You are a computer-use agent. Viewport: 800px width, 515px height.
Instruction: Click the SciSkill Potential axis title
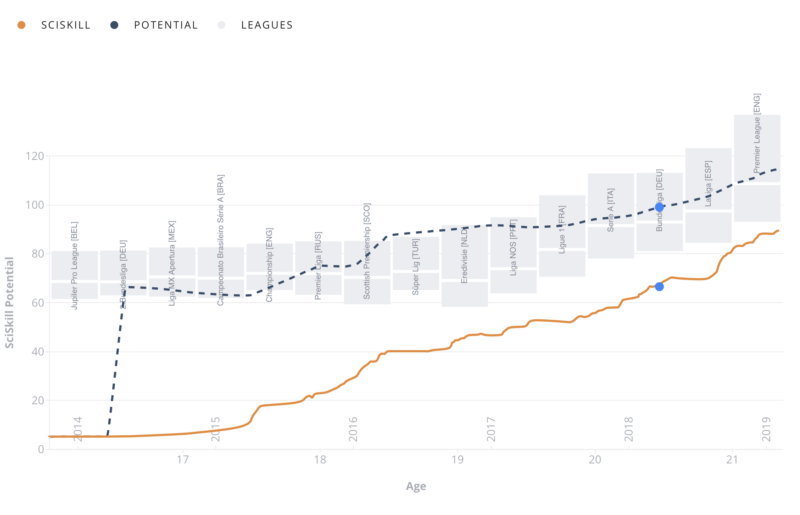(9, 303)
